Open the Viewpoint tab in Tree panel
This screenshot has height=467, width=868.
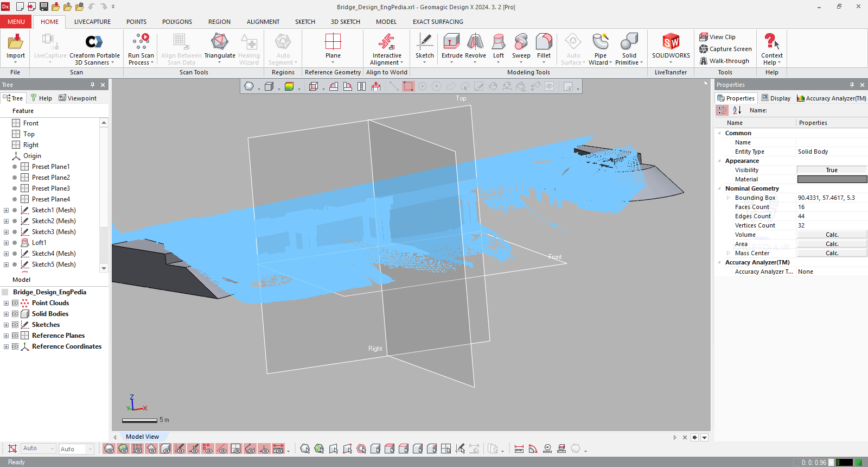(78, 98)
